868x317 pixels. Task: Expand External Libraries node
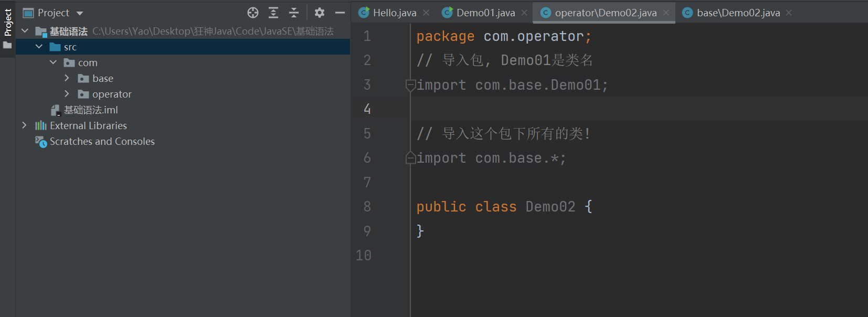pos(24,125)
